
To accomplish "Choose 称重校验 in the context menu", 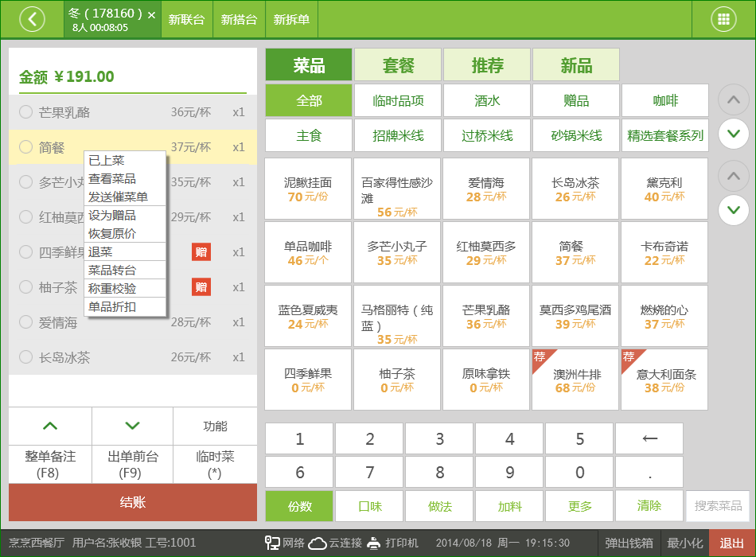I will tap(125, 288).
